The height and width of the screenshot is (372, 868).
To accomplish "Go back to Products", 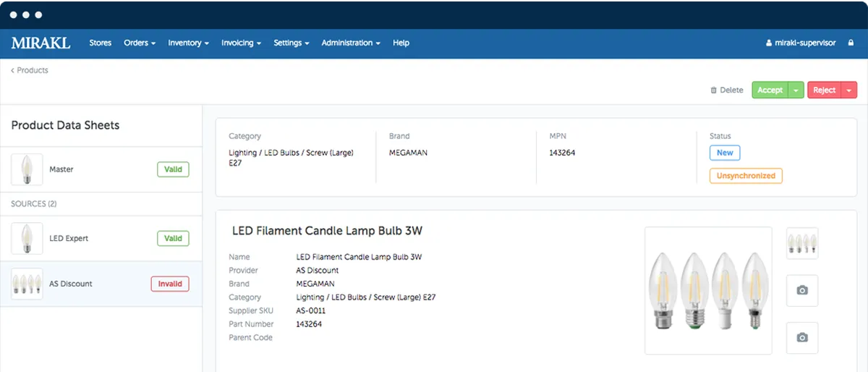I will pyautogui.click(x=30, y=70).
